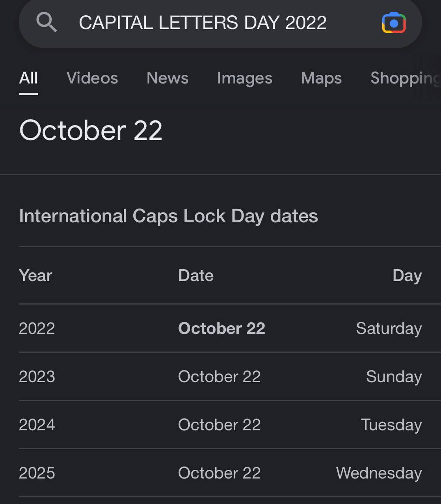Switch to the Videos tab
441x504 pixels.
(92, 78)
